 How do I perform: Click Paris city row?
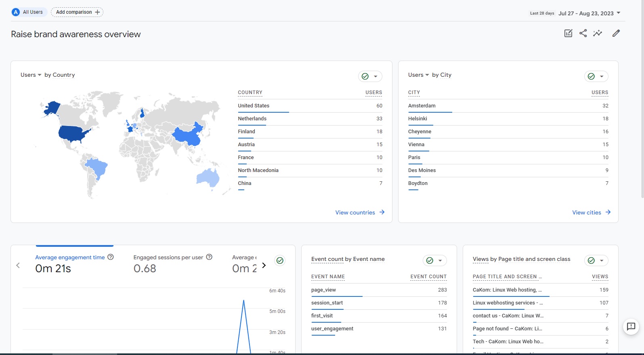click(x=508, y=158)
